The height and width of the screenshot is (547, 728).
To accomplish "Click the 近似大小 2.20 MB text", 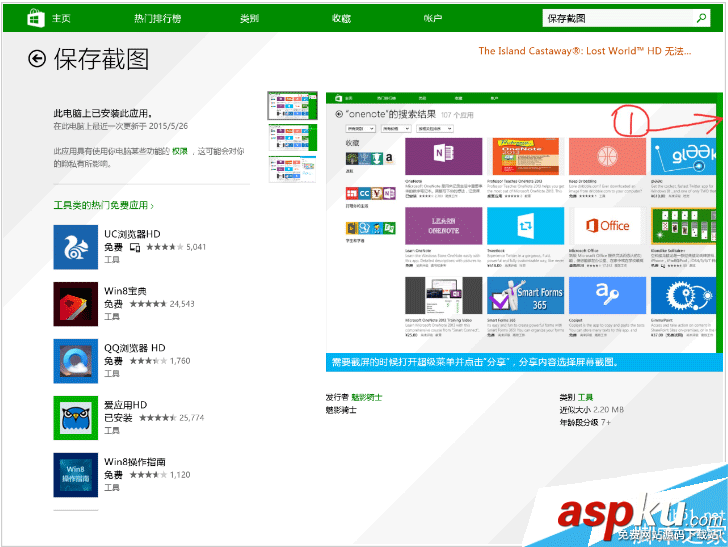I will 592,410.
